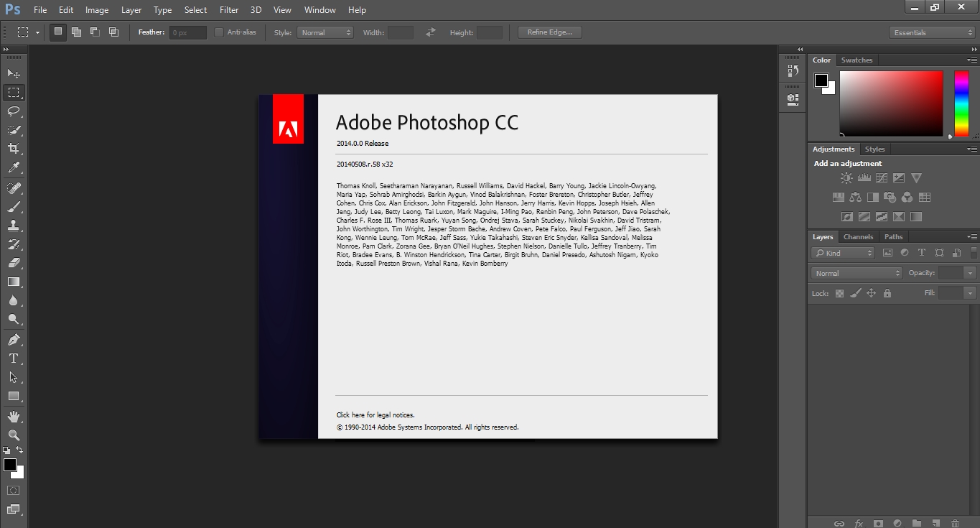Open the Kind filter dropdown
The image size is (980, 528).
(x=843, y=253)
